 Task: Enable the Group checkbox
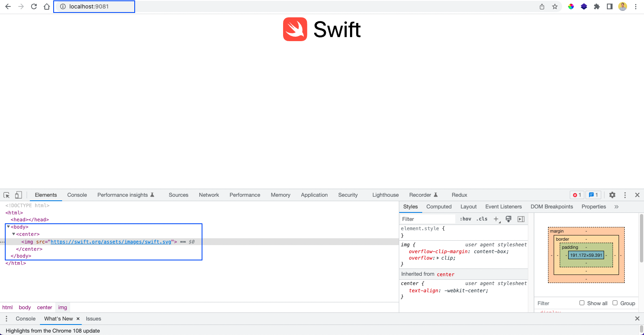pos(615,303)
